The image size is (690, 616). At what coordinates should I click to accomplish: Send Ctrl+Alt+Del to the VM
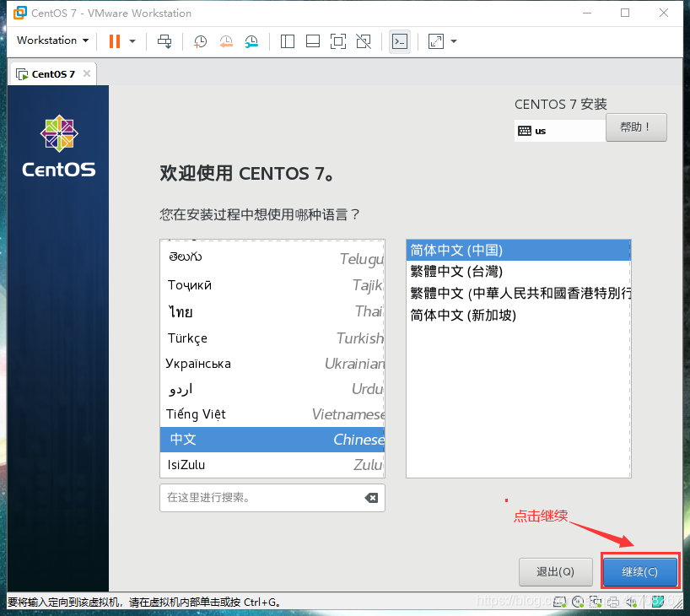tap(164, 41)
